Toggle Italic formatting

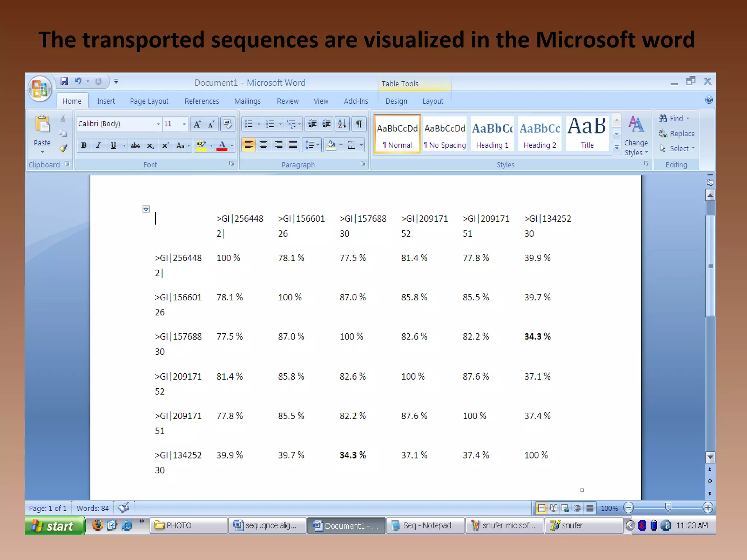click(98, 145)
